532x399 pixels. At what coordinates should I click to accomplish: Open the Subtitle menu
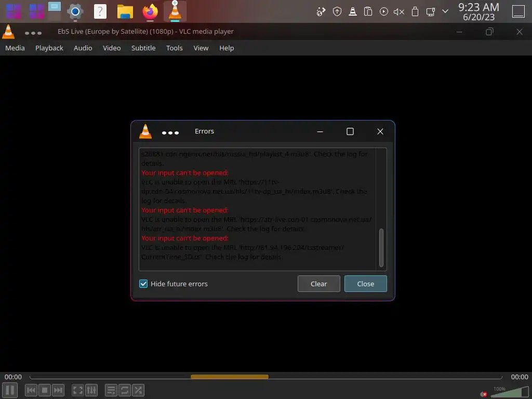143,48
